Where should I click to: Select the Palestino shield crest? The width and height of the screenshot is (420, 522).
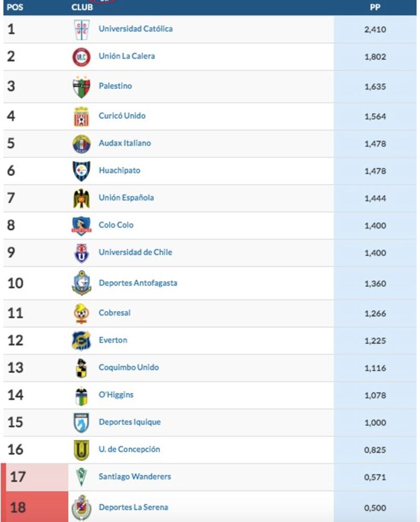pos(81,87)
